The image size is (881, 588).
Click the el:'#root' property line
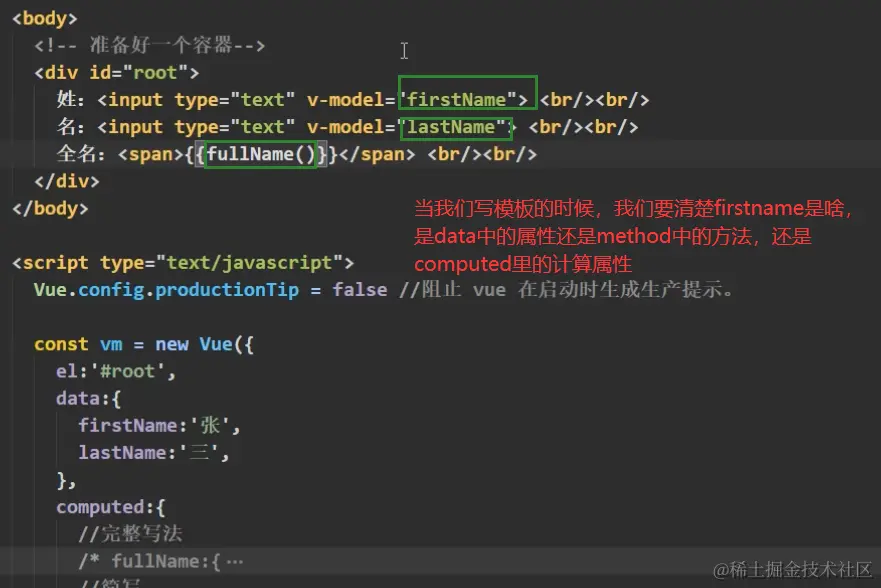pos(116,371)
